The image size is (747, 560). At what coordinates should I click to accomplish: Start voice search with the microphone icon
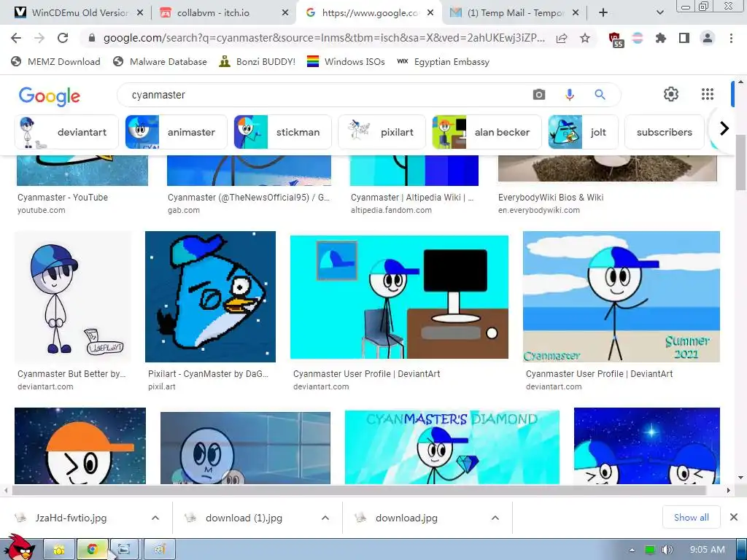point(569,95)
